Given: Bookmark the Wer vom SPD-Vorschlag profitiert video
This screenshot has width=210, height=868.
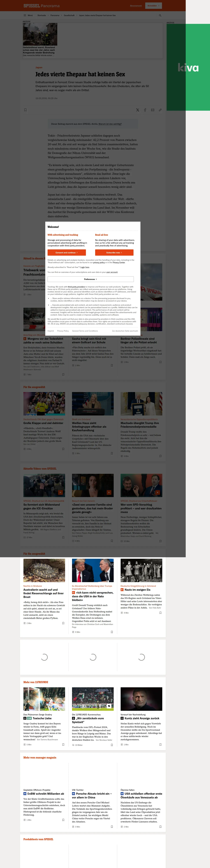Looking at the screenshot, I should click(x=160, y=541).
